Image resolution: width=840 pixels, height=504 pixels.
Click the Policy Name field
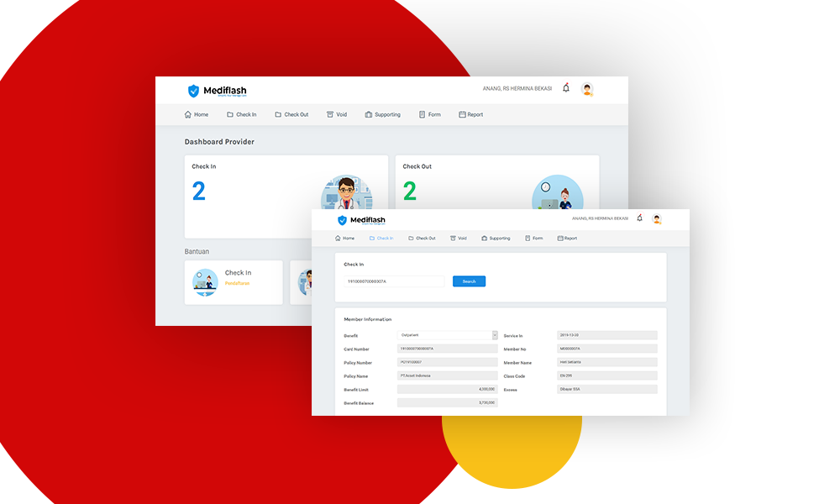pos(448,375)
